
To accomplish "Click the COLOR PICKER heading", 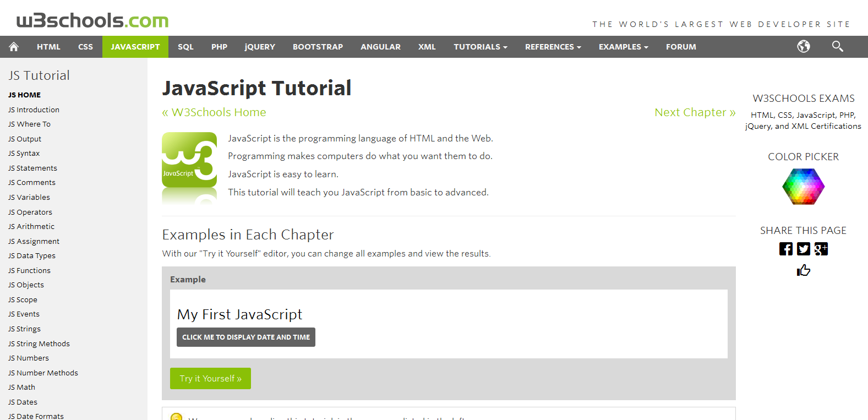I will 804,157.
